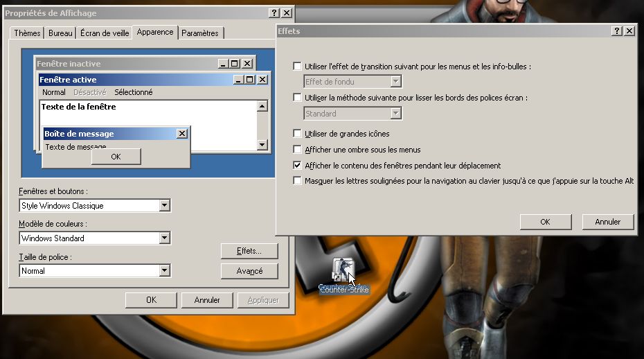Click help button in Propriétés de Affichage title bar
The width and height of the screenshot is (644, 359).
274,13
